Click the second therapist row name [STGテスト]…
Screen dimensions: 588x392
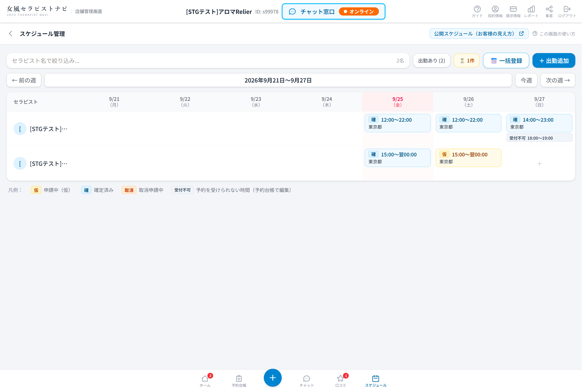49,165
